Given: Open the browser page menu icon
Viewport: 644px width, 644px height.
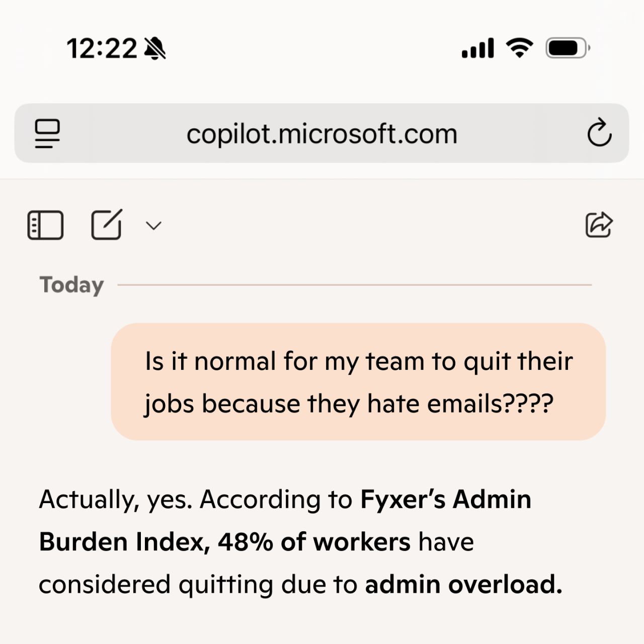Looking at the screenshot, I should coord(47,133).
